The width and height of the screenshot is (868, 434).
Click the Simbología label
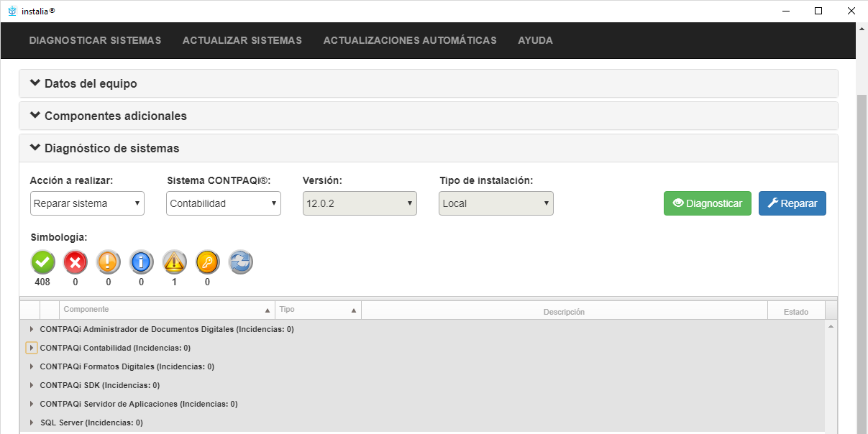point(60,237)
